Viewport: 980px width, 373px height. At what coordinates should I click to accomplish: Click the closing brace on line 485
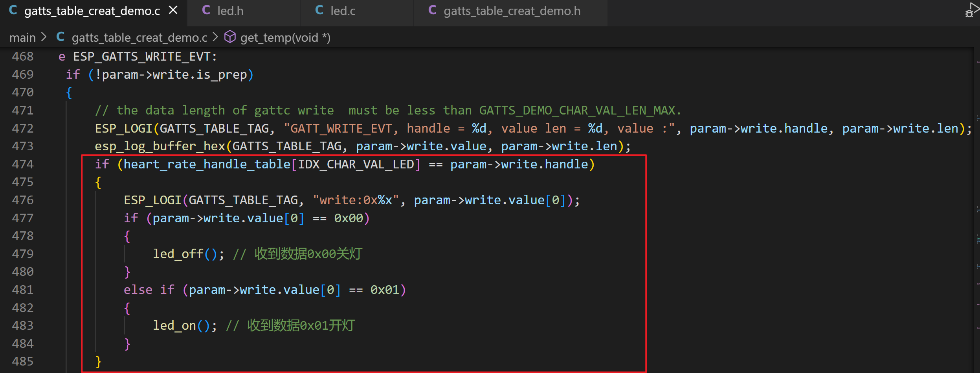98,362
